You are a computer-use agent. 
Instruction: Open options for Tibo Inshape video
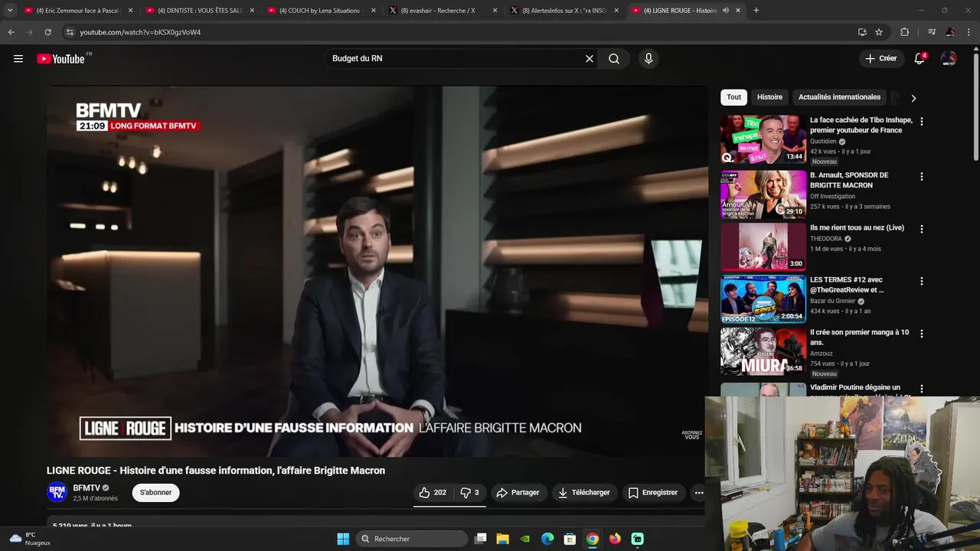[x=922, y=122]
